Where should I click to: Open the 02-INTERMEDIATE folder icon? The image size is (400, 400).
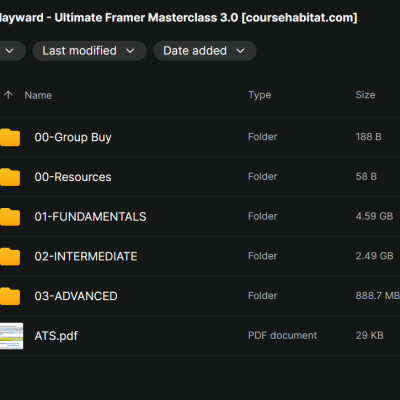click(x=10, y=256)
